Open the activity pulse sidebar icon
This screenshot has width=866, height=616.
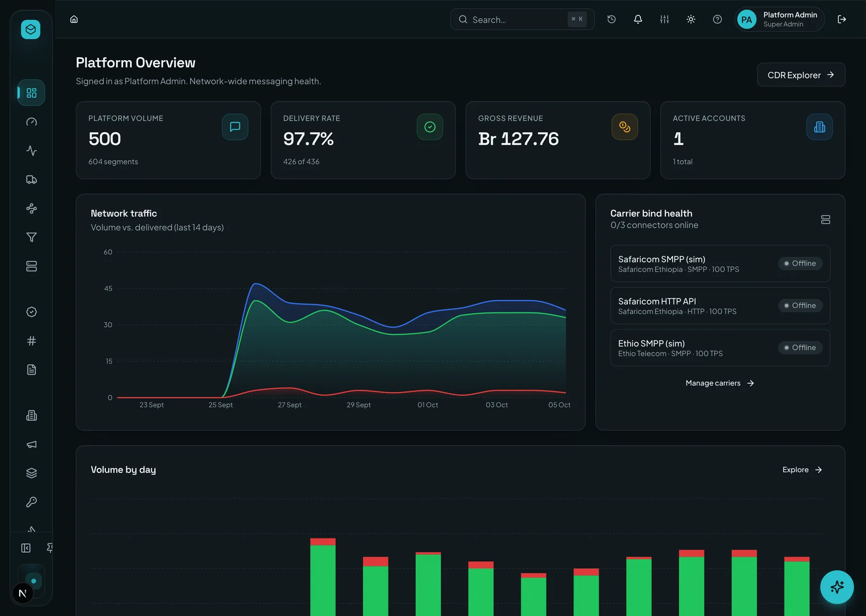(x=31, y=151)
